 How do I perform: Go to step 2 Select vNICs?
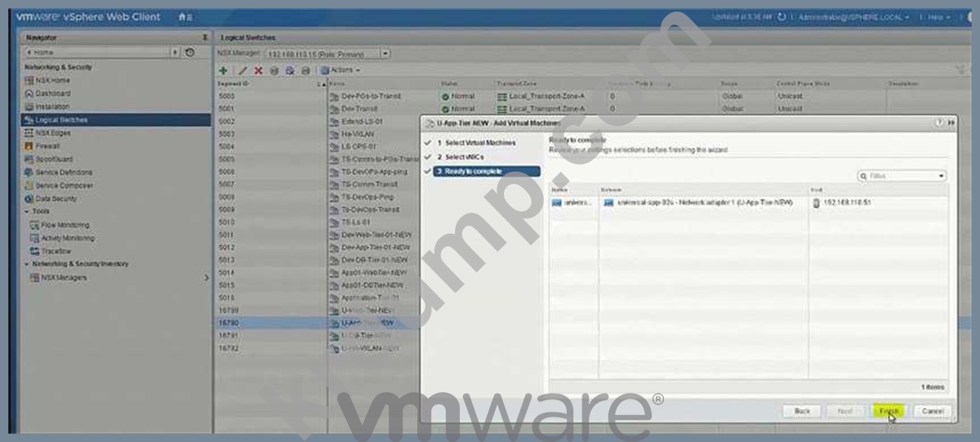[x=461, y=157]
